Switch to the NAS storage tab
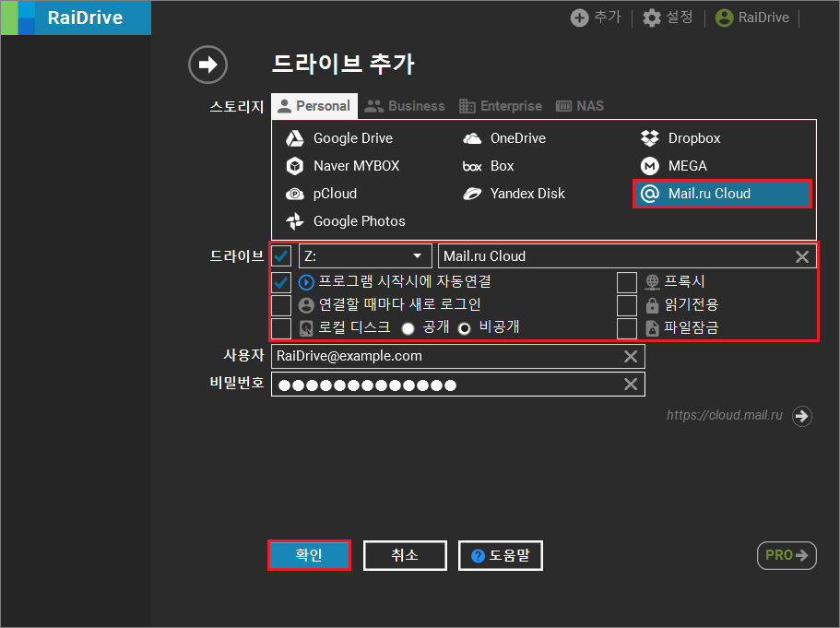 (x=580, y=106)
